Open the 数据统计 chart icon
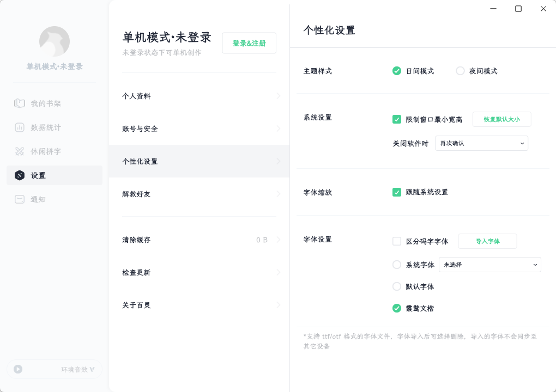Screen dimensions: 556x392 (x=20, y=127)
